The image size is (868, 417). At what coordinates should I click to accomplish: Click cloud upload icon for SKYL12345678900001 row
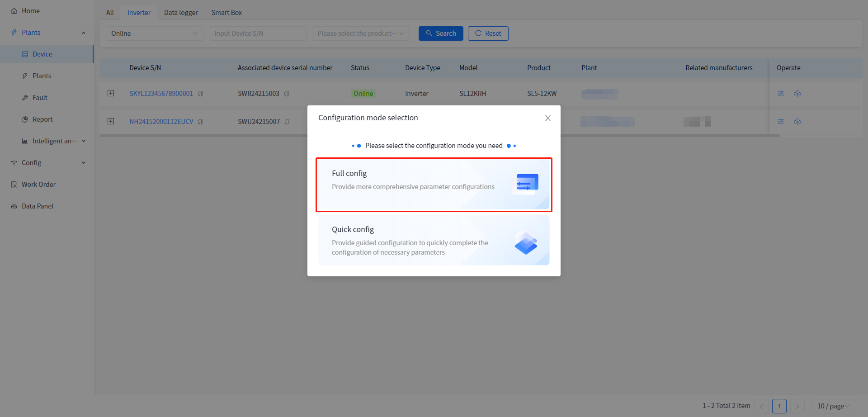(797, 94)
